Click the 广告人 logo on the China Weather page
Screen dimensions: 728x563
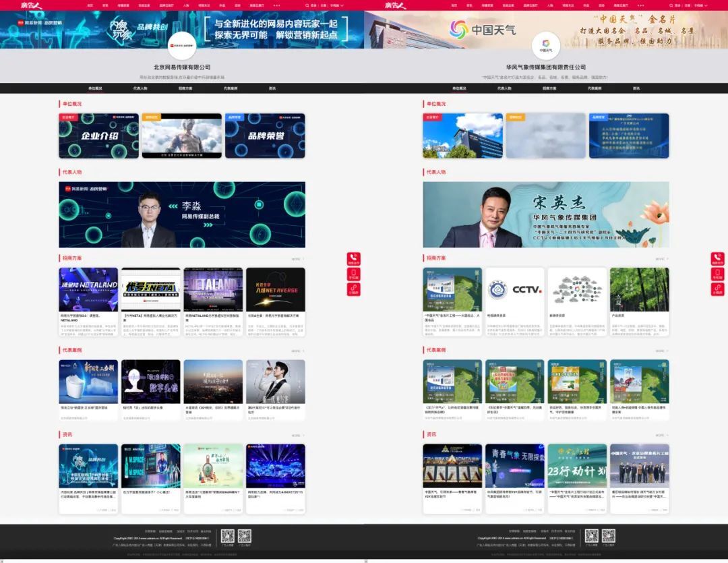point(395,5)
